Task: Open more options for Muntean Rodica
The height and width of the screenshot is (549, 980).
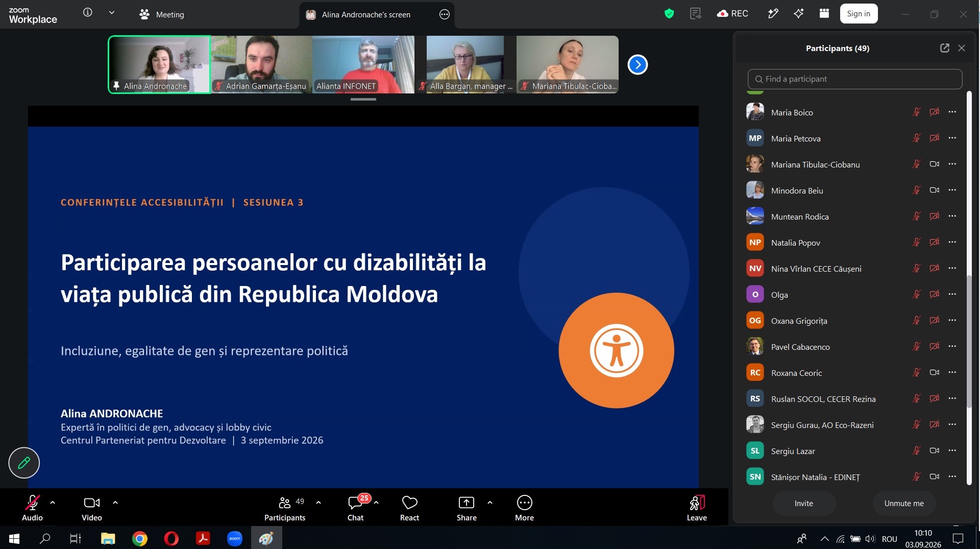Action: coord(952,216)
